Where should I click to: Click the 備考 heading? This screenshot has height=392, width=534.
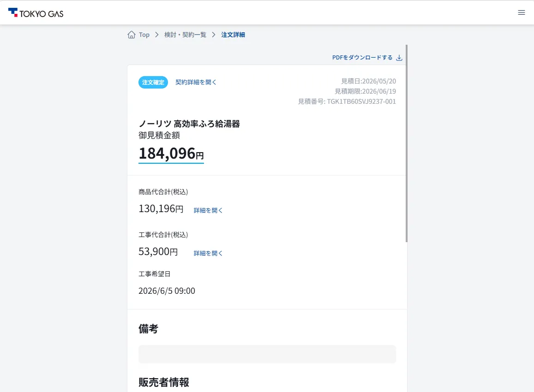coord(148,329)
